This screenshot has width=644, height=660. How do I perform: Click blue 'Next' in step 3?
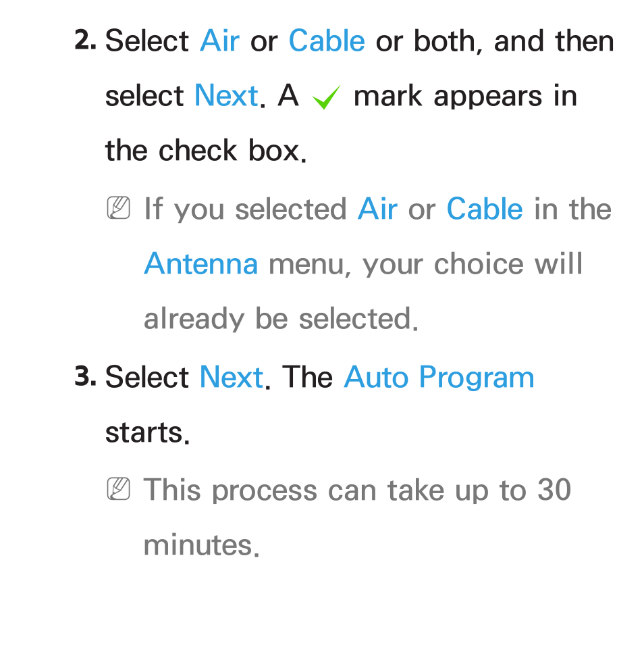pos(232,377)
